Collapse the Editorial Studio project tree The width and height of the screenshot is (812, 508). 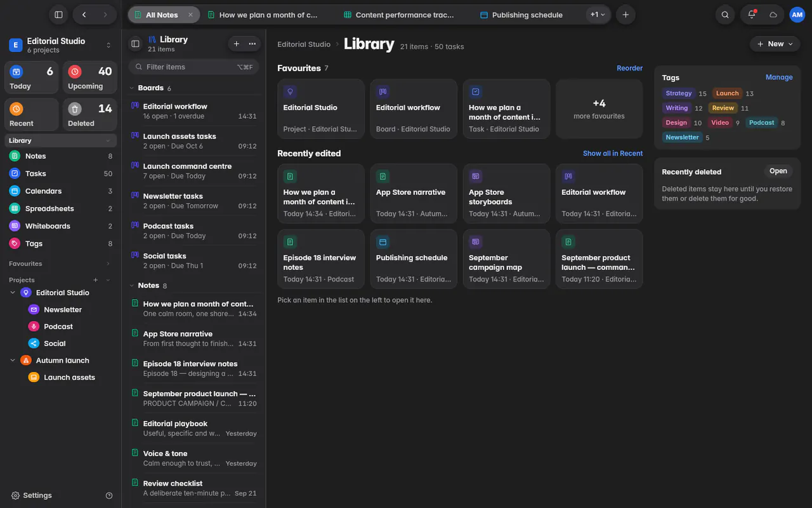point(13,293)
